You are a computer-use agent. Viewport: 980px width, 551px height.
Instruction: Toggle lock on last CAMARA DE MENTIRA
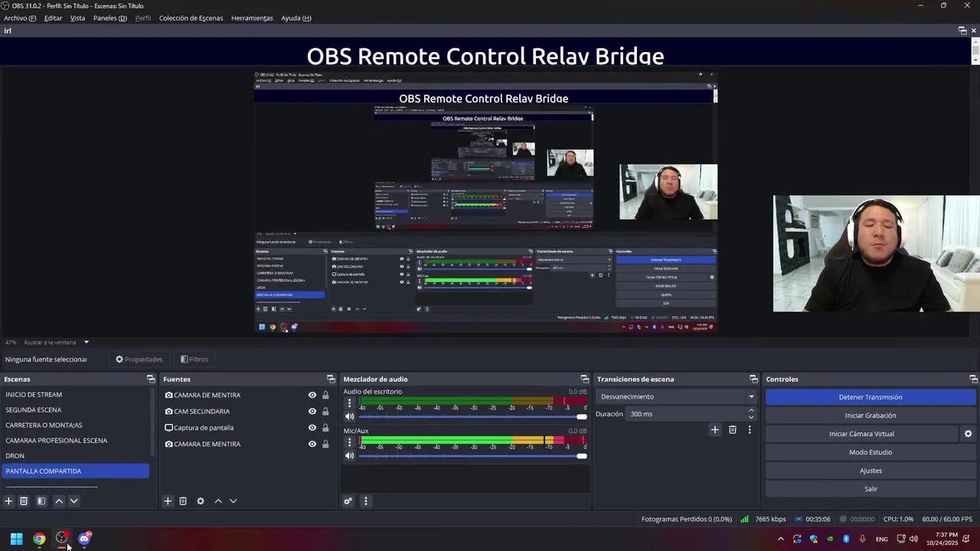[325, 444]
